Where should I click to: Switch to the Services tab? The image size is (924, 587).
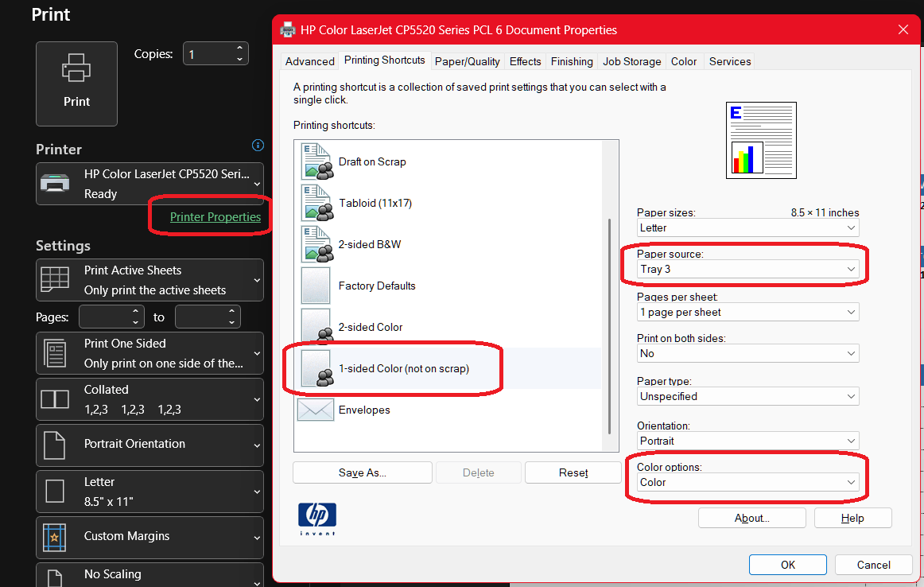[x=729, y=61]
